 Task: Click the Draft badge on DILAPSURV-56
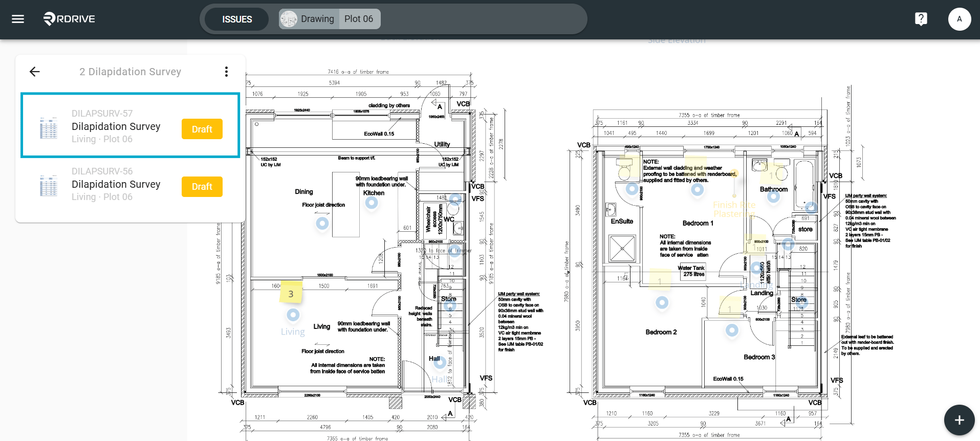tap(202, 187)
